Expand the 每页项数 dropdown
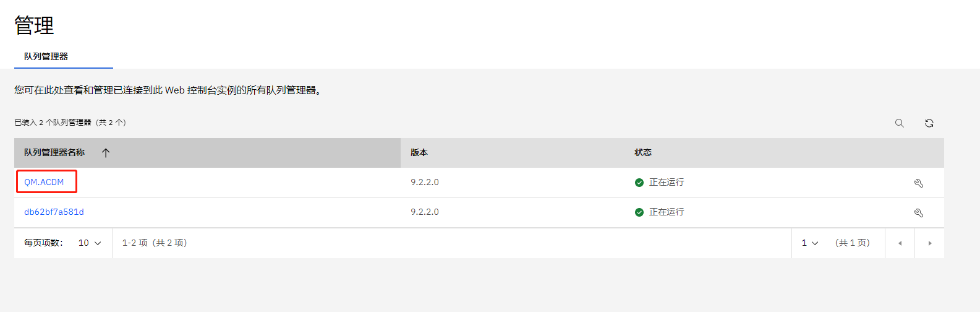The image size is (980, 312). pyautogui.click(x=90, y=243)
